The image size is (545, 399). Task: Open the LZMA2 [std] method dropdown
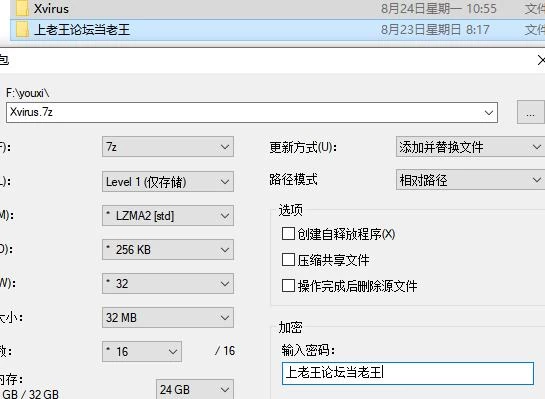click(168, 215)
